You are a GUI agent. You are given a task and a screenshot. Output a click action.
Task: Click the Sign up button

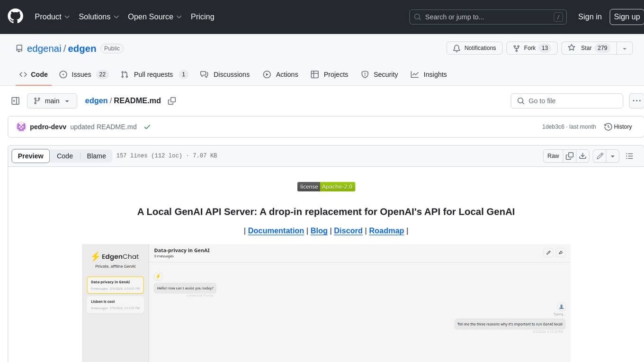pos(626,17)
